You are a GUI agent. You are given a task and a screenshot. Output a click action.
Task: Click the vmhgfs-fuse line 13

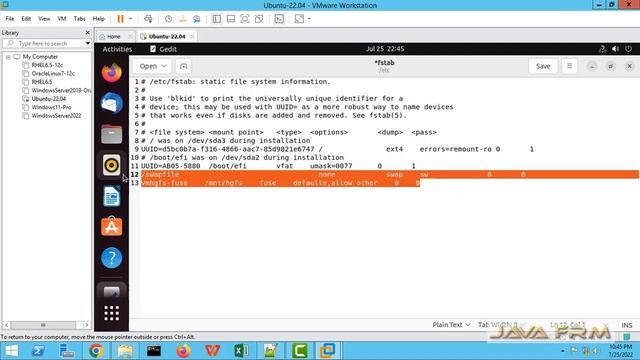pos(280,183)
